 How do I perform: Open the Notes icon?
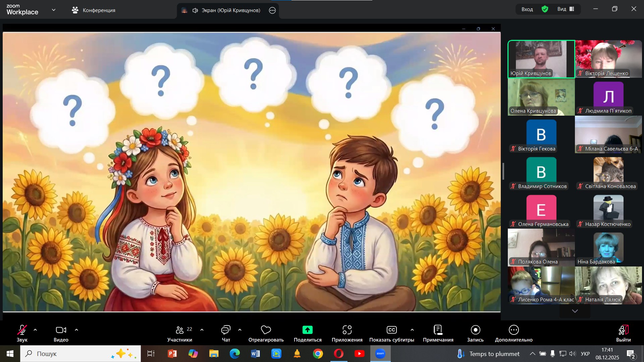[x=438, y=330]
